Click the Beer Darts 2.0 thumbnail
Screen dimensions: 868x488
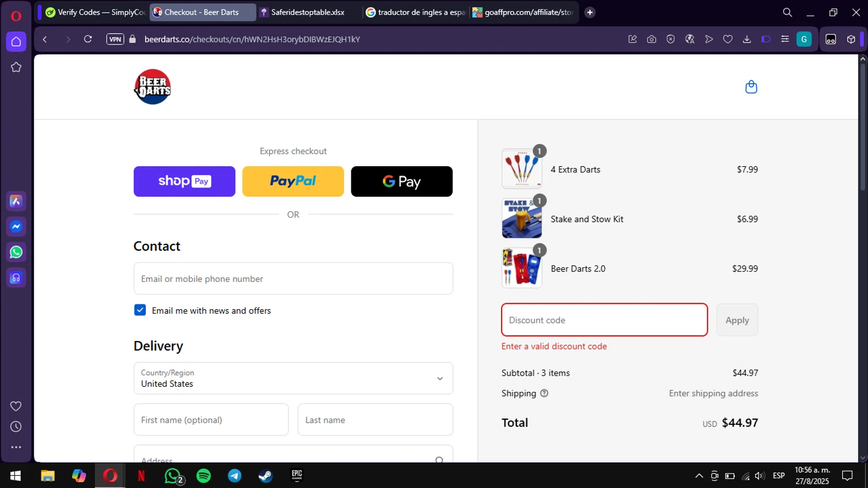[522, 268]
